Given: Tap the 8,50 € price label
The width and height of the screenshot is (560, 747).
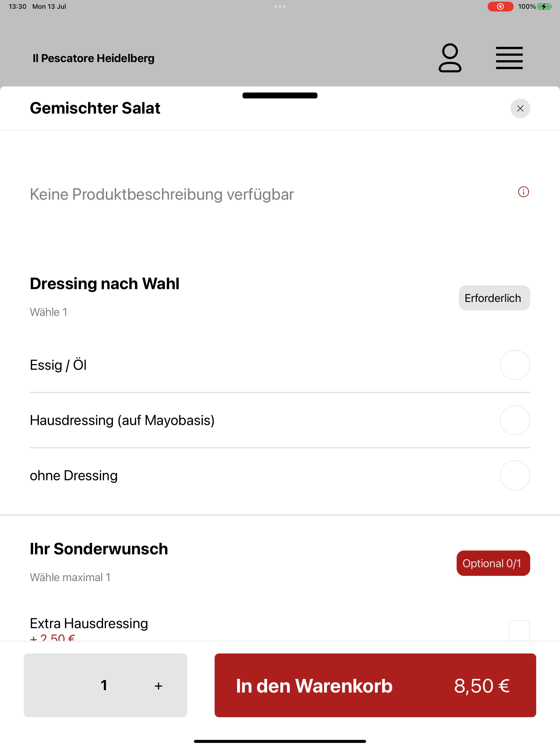Looking at the screenshot, I should coord(482,686).
